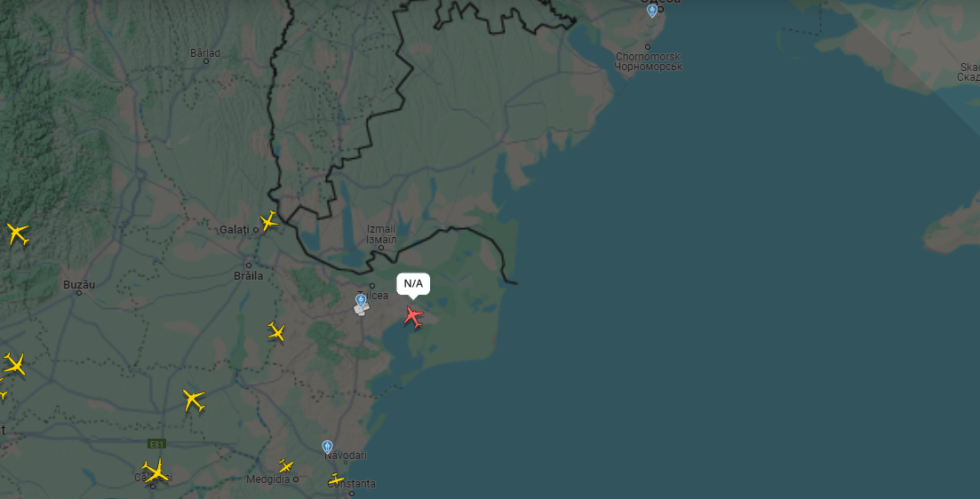980x499 pixels.
Task: Click the gray parked aircraft at Tulcea airport
Action: pos(362,310)
